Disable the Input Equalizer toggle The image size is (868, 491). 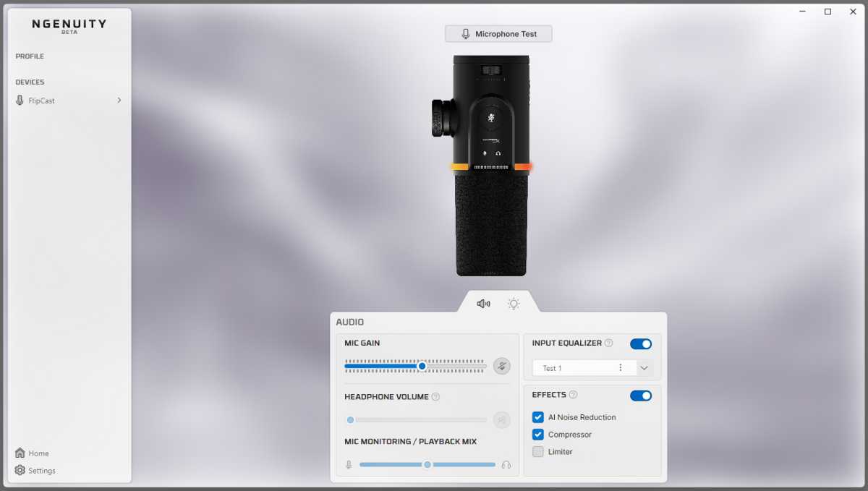pyautogui.click(x=640, y=343)
